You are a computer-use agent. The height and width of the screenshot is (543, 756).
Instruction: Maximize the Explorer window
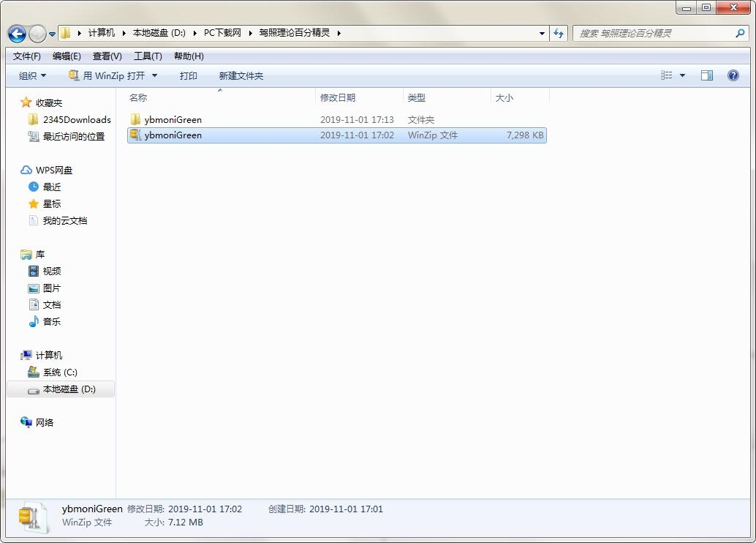pyautogui.click(x=706, y=7)
